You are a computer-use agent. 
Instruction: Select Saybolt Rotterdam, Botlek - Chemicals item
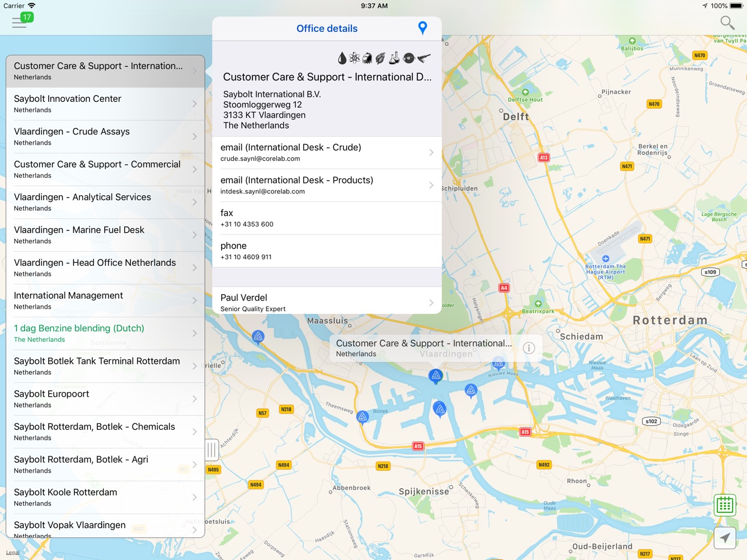(105, 432)
